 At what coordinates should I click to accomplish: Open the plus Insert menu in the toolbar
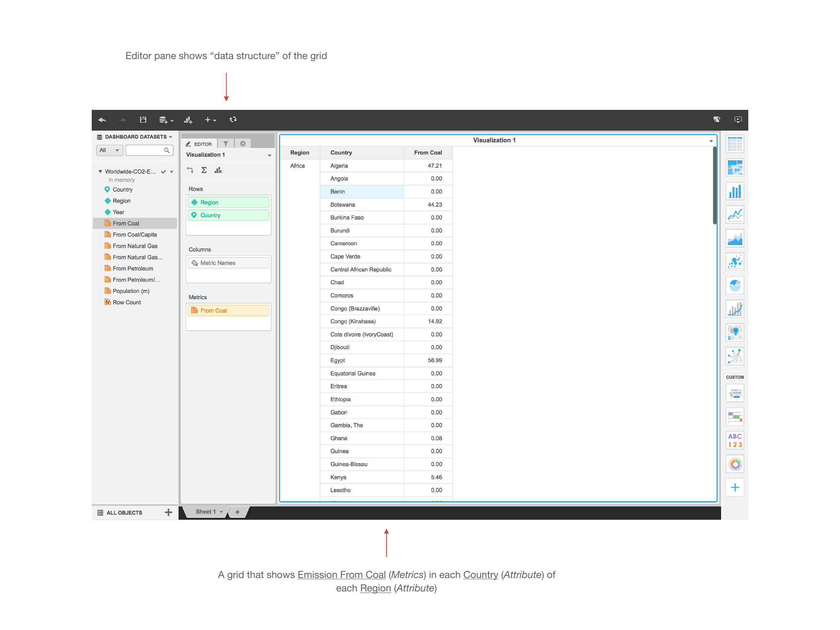pyautogui.click(x=210, y=120)
